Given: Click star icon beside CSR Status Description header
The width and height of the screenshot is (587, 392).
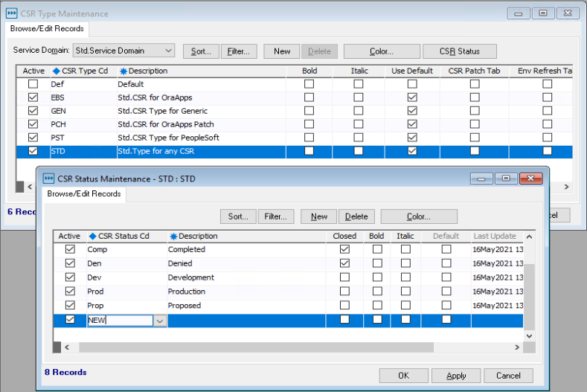Looking at the screenshot, I should tap(173, 237).
